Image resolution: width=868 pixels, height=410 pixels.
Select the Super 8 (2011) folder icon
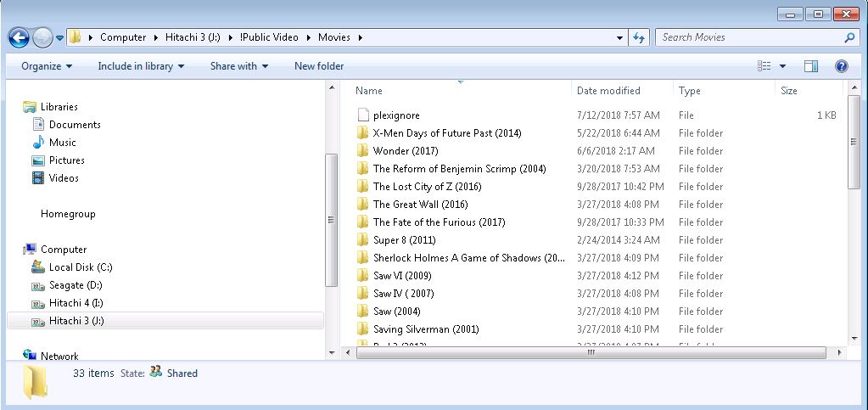pyautogui.click(x=362, y=240)
